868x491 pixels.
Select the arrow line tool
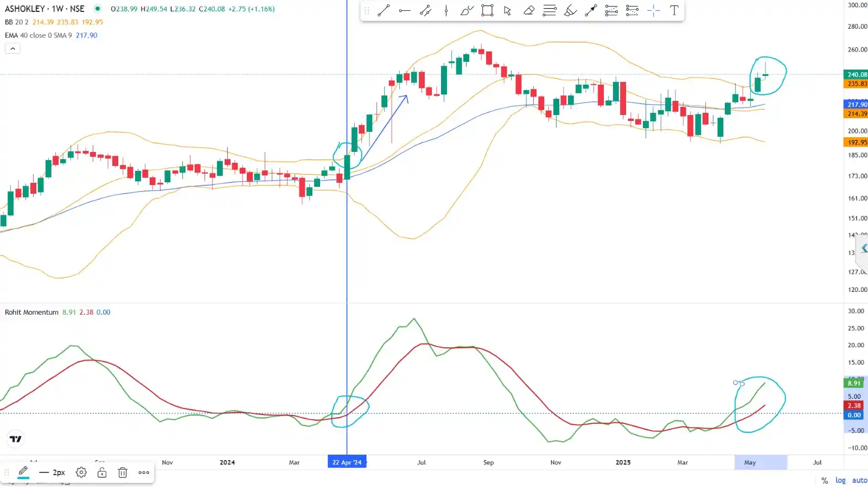(x=591, y=10)
